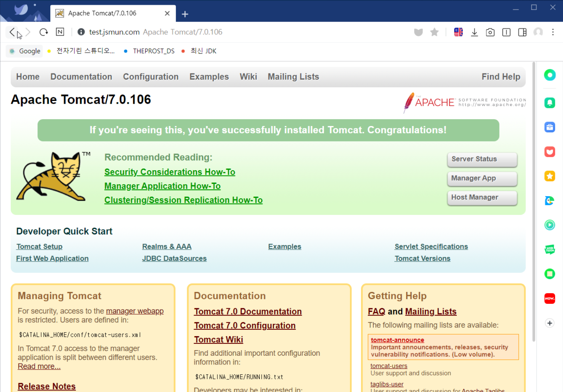Open Documentation in Tomcat navigation bar
The width and height of the screenshot is (563, 392).
pos(81,77)
